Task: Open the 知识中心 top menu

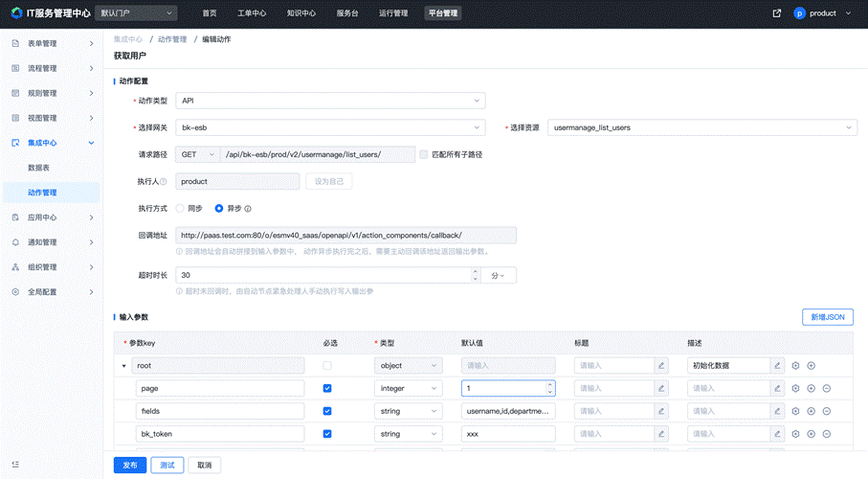Action: click(301, 13)
